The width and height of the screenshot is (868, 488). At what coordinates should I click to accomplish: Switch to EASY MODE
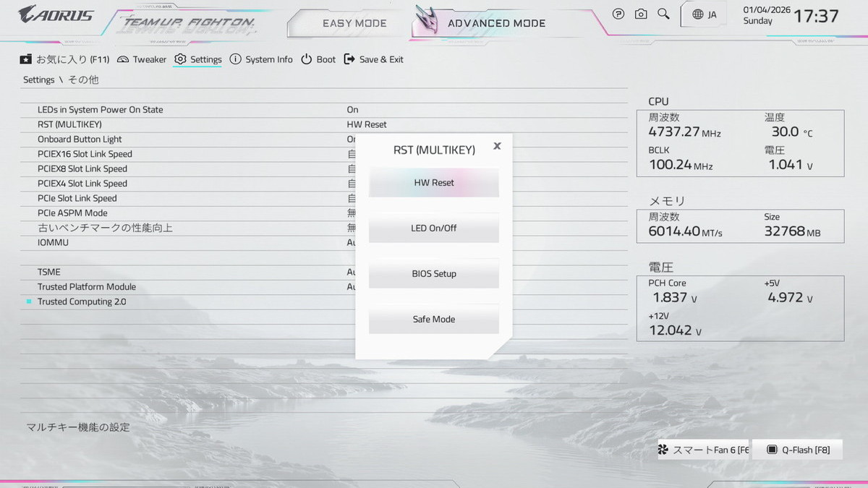click(354, 23)
